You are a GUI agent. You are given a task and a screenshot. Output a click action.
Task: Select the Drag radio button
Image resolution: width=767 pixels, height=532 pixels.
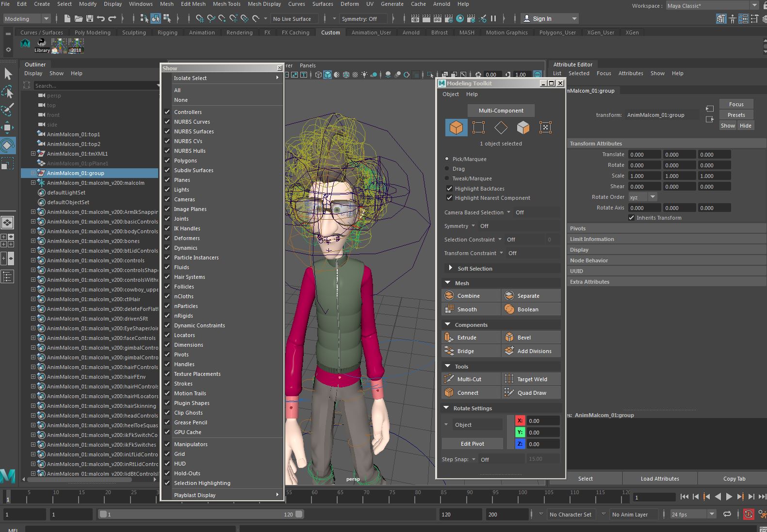click(x=447, y=169)
